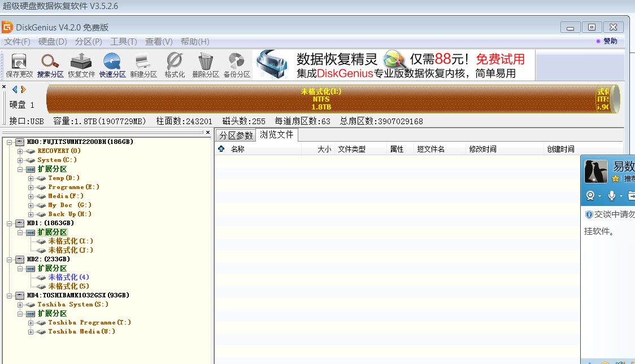Screen dimensions: 635x364
Task: Sort by the 创建时间 column header
Action: click(x=583, y=149)
